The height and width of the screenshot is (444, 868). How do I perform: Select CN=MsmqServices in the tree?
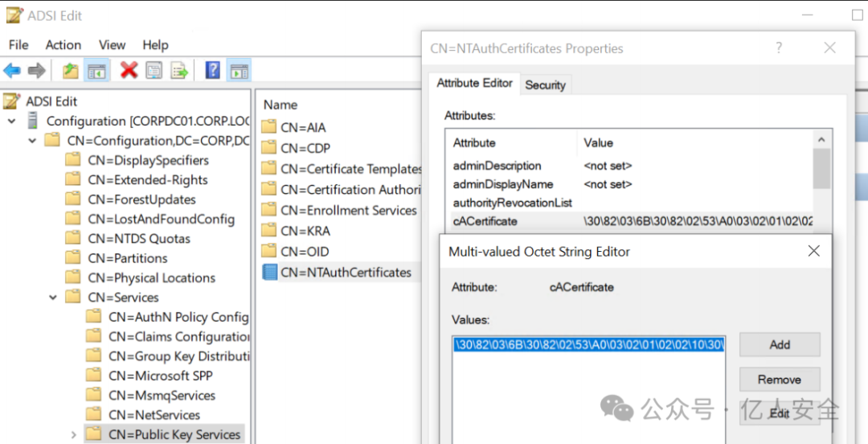(162, 395)
